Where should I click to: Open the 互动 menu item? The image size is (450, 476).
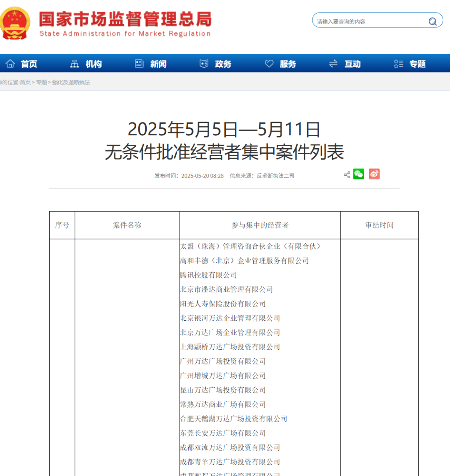pos(352,64)
